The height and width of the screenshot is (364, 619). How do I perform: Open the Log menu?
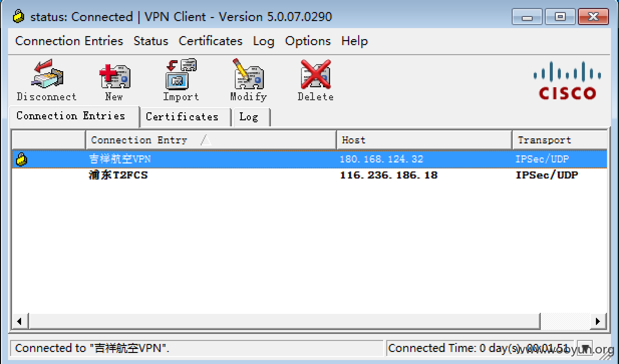pyautogui.click(x=263, y=41)
